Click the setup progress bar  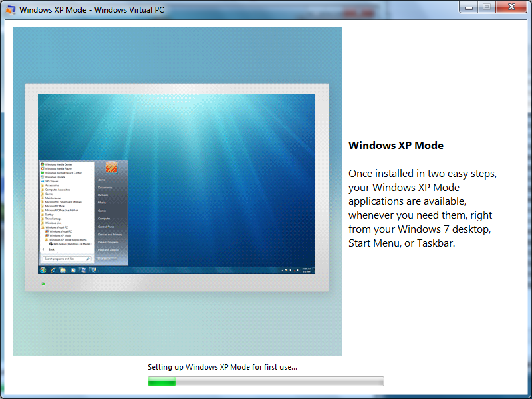(266, 381)
